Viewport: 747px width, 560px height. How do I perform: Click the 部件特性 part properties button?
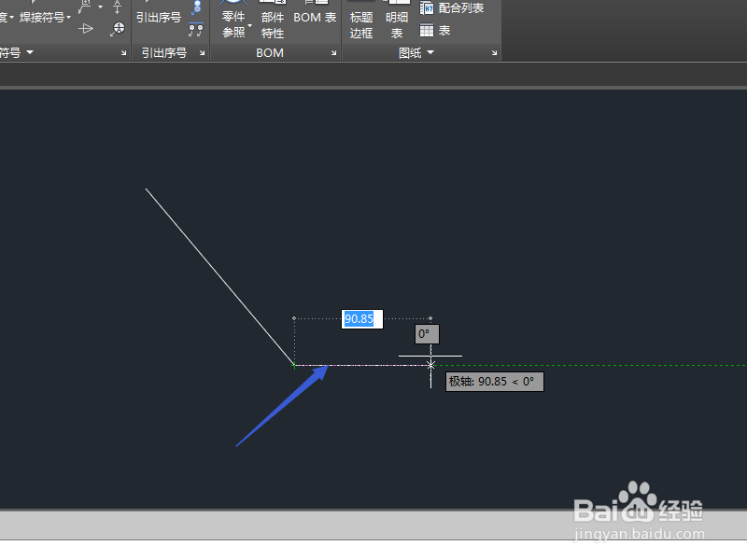273,21
